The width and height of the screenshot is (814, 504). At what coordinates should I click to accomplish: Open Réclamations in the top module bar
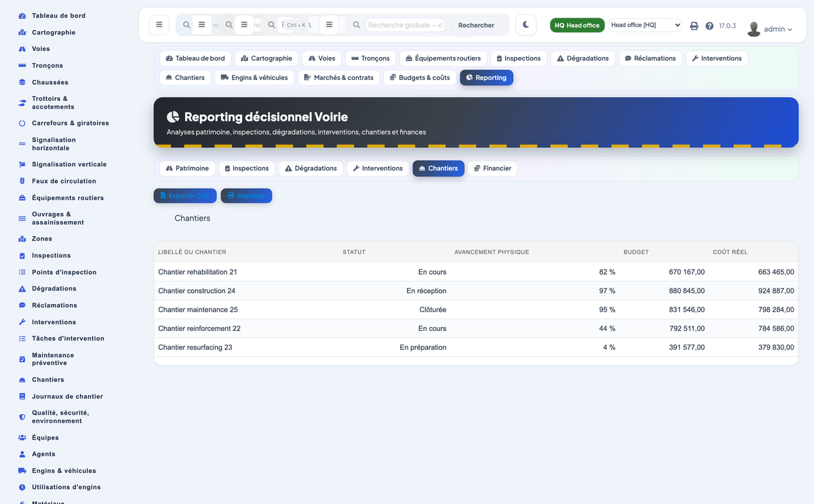pos(650,58)
